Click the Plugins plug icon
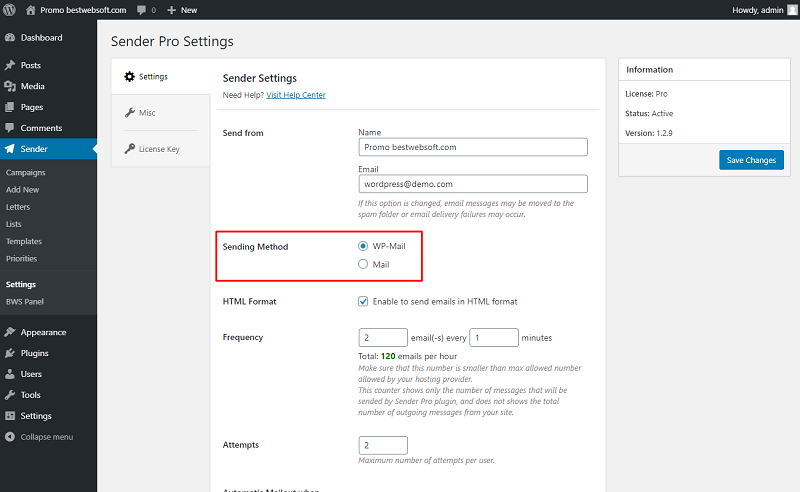The image size is (800, 492). [x=10, y=353]
